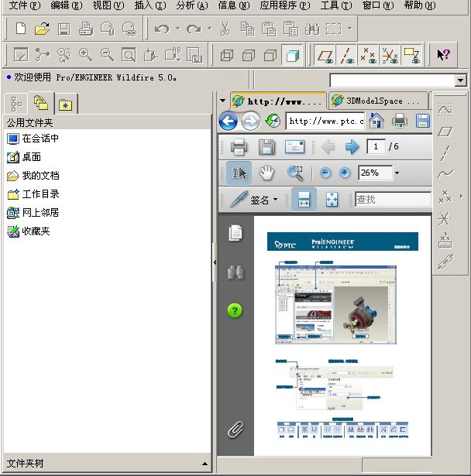This screenshot has width=471, height=476.
Task: Toggle PDF fit width scrolling mode
Action: [304, 200]
